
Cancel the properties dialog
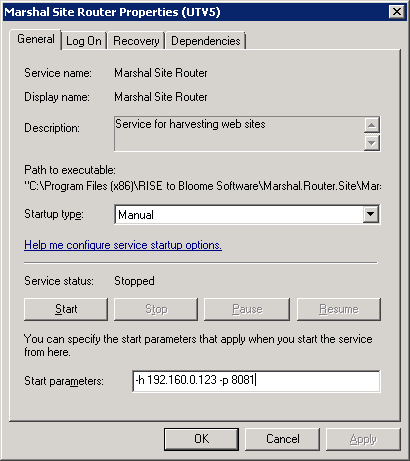[283, 439]
